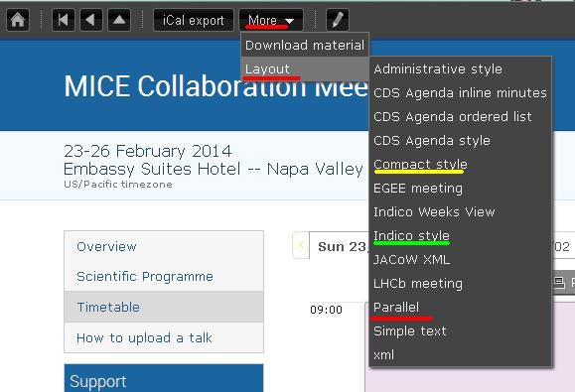Click the printer icon beside the timetable
This screenshot has height=392, width=575.
coord(559,283)
